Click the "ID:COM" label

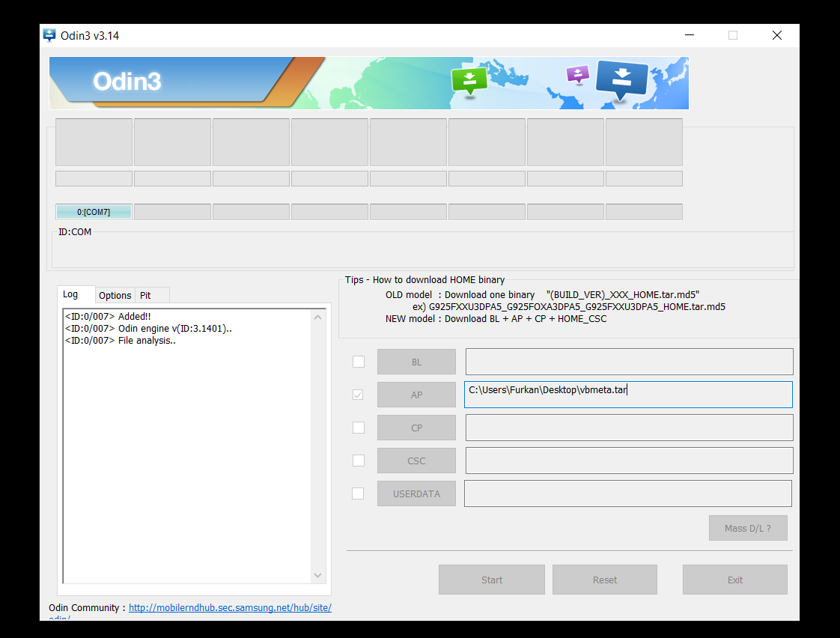pyautogui.click(x=74, y=232)
